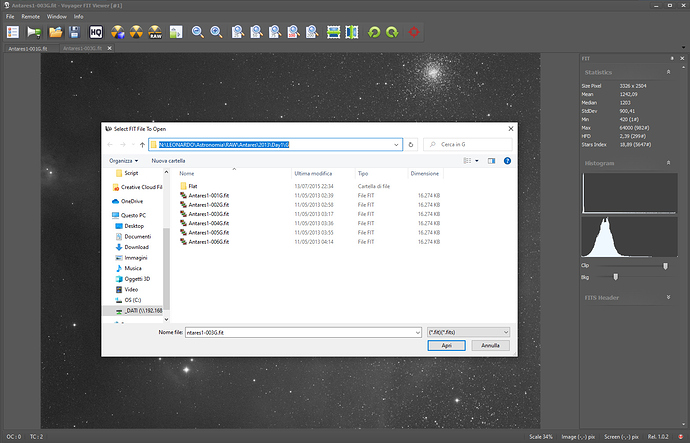
Task: Click the open folder toolbar icon
Action: click(x=55, y=32)
